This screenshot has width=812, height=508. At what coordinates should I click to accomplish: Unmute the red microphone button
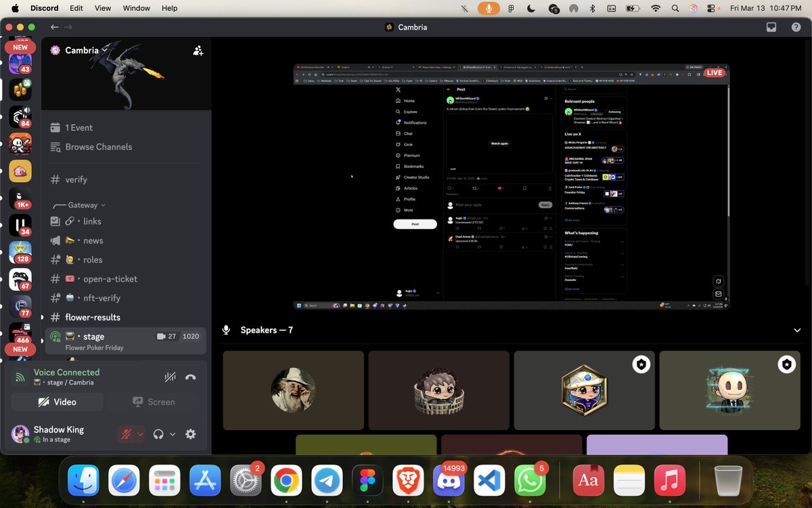[x=125, y=434]
